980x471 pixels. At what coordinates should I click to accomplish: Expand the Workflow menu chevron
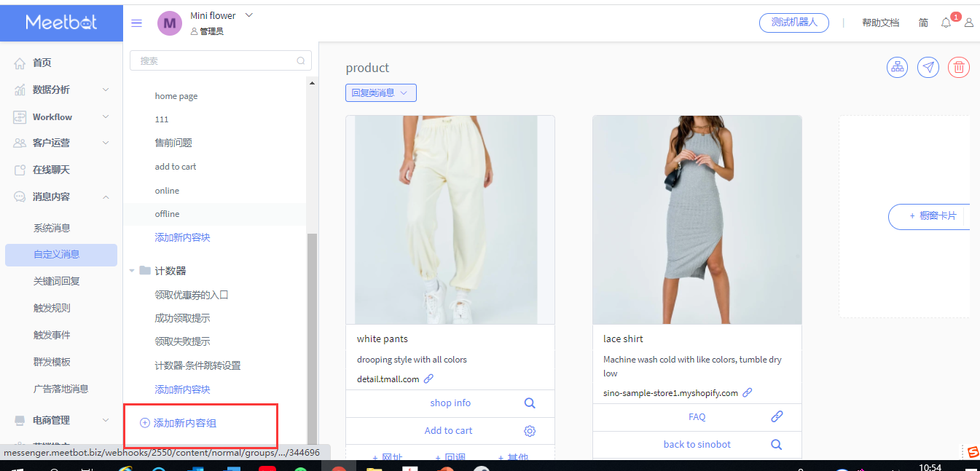106,116
